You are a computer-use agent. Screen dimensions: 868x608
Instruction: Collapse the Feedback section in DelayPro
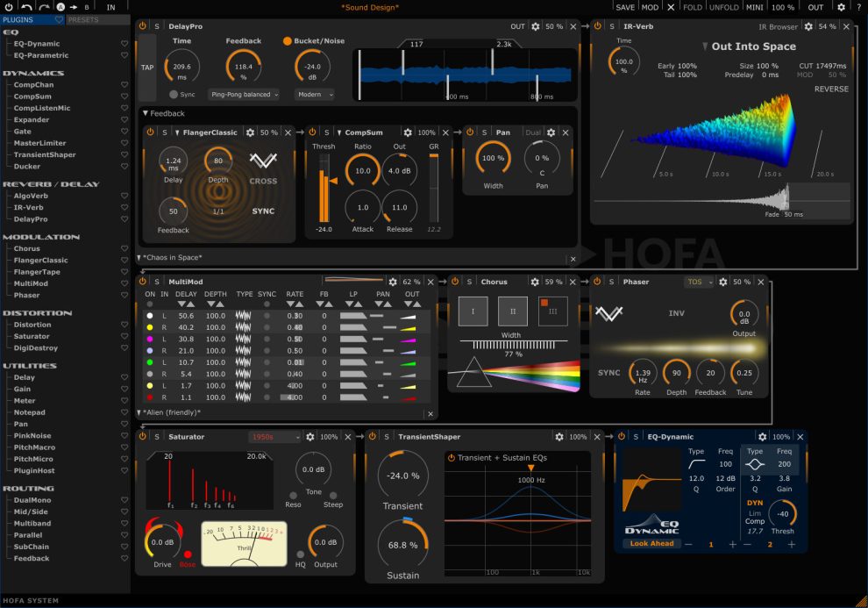(147, 112)
